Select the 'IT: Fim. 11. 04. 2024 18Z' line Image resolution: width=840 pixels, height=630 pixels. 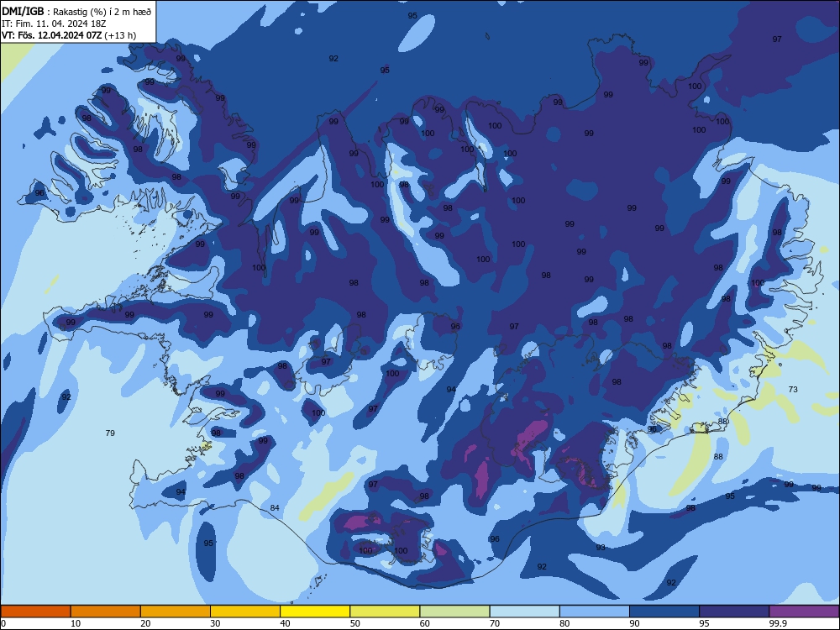tap(54, 24)
